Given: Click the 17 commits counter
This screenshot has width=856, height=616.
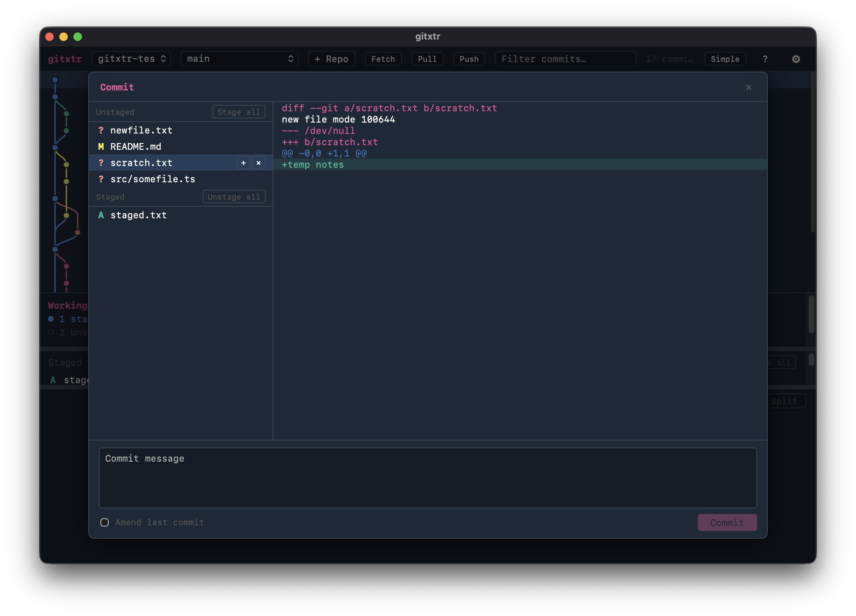Looking at the screenshot, I should (670, 59).
